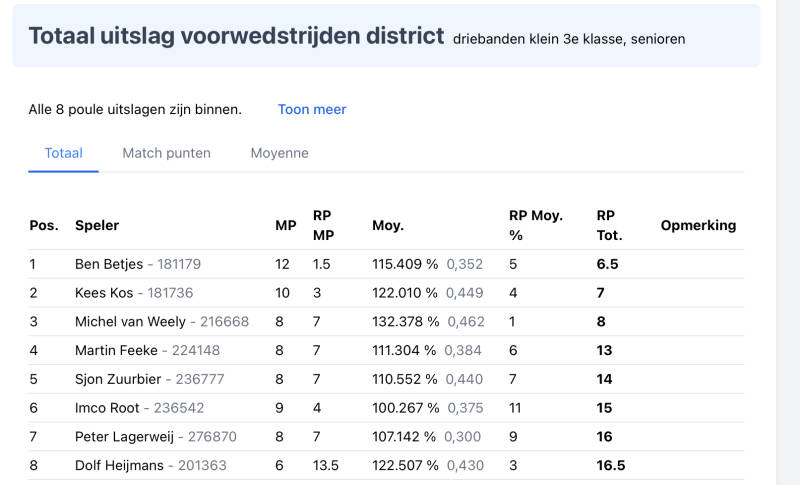This screenshot has width=800, height=485.
Task: Open the Dolf Heijmans entry
Action: (119, 465)
